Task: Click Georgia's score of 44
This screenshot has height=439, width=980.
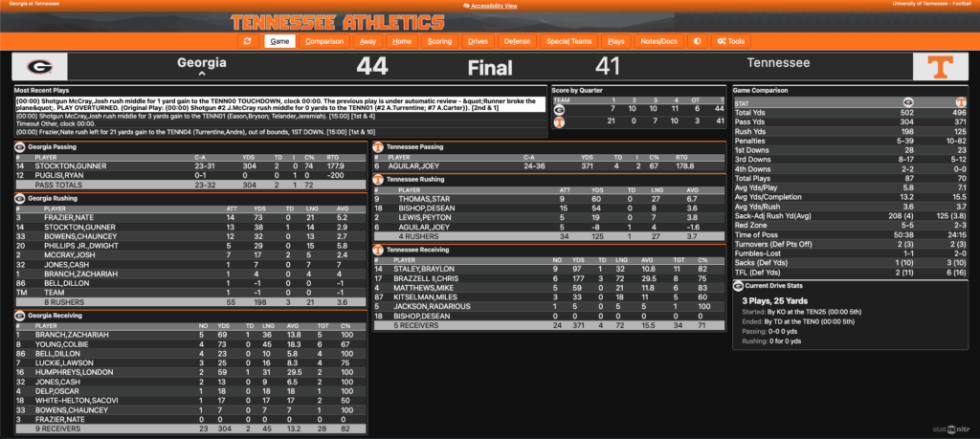Action: tap(372, 67)
